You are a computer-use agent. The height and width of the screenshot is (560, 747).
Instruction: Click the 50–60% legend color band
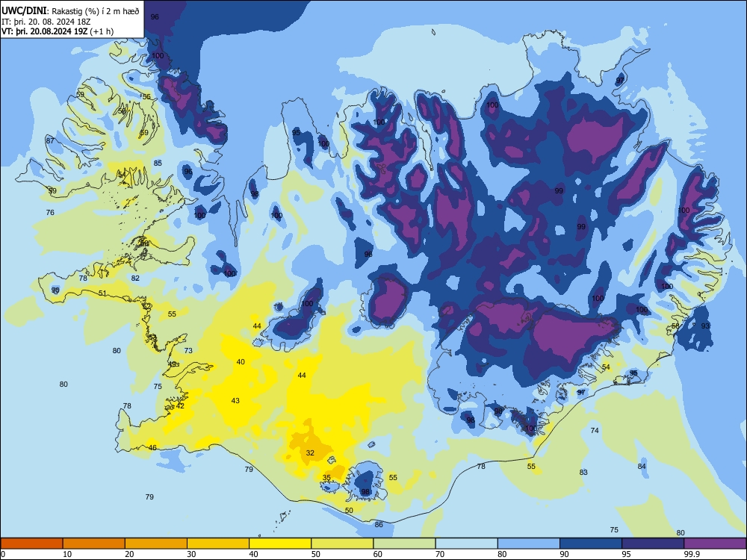342,544
